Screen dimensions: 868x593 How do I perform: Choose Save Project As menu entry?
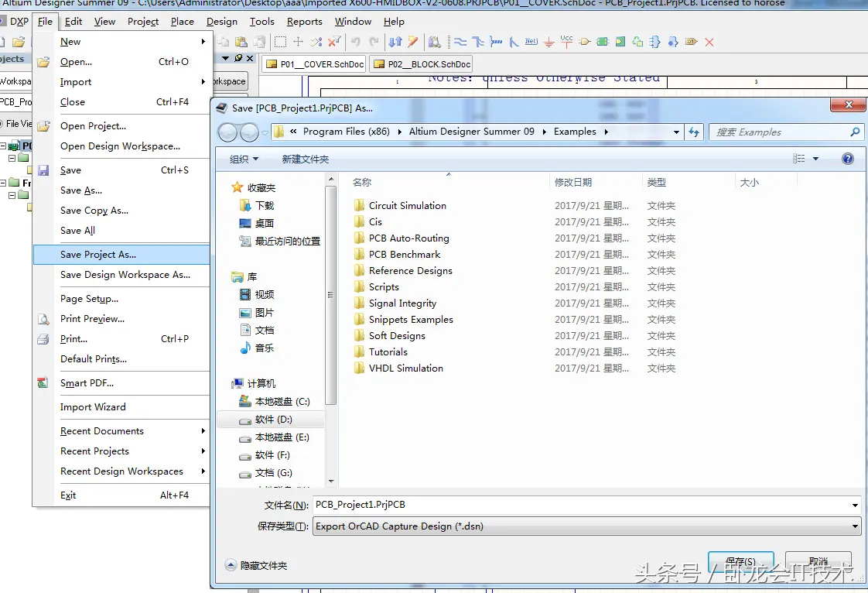[121, 255]
